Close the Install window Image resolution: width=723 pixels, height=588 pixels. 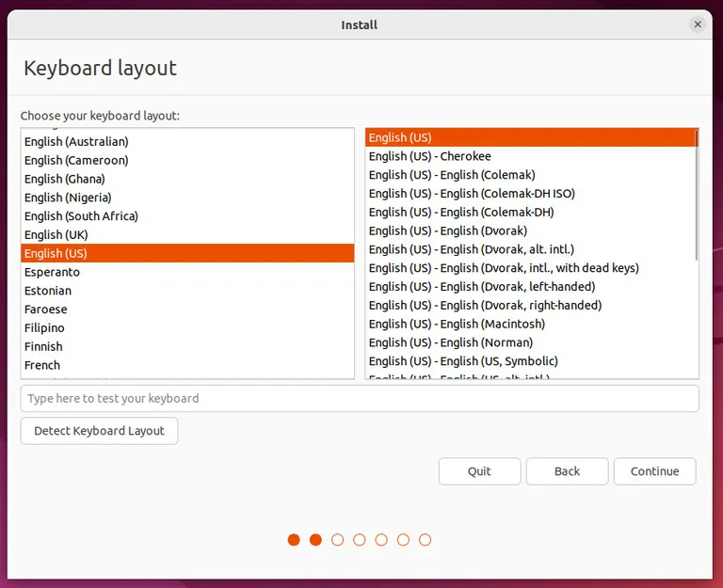coord(698,24)
